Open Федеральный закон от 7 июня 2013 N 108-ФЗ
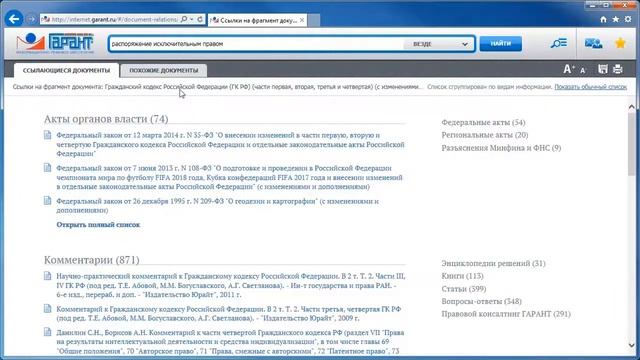The height and width of the screenshot is (360, 640). coord(229,177)
